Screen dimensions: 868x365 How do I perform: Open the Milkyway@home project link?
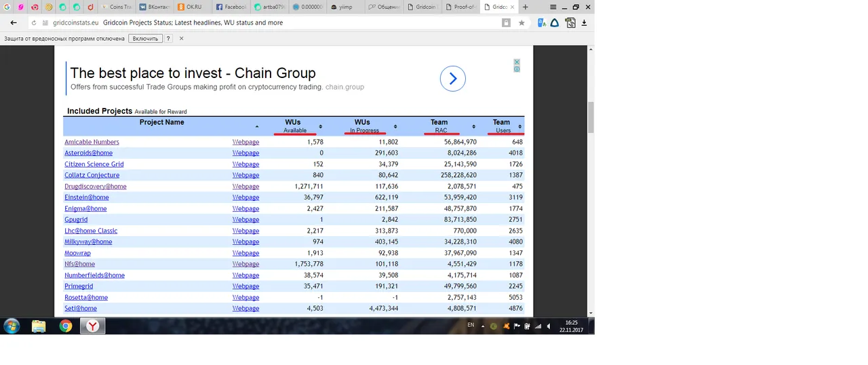pos(88,242)
